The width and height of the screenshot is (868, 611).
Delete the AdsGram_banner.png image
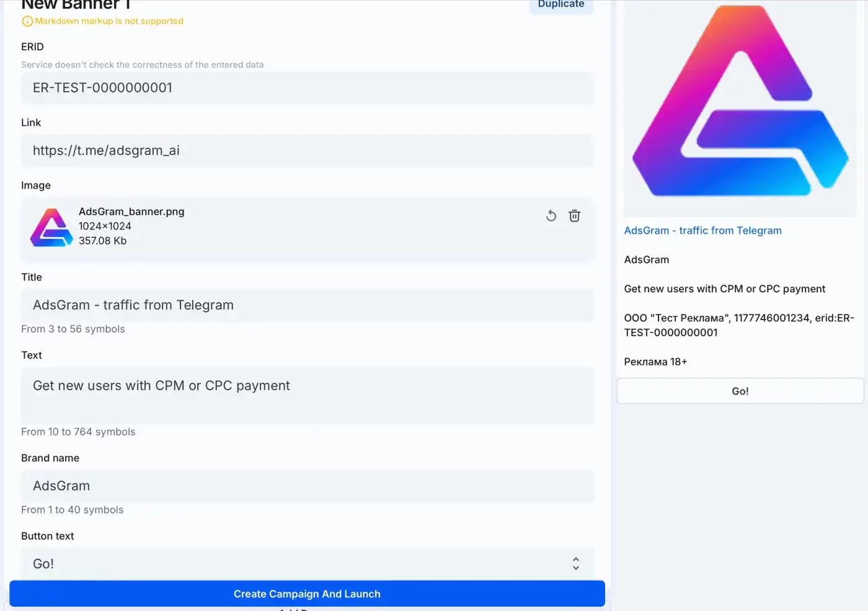point(575,216)
